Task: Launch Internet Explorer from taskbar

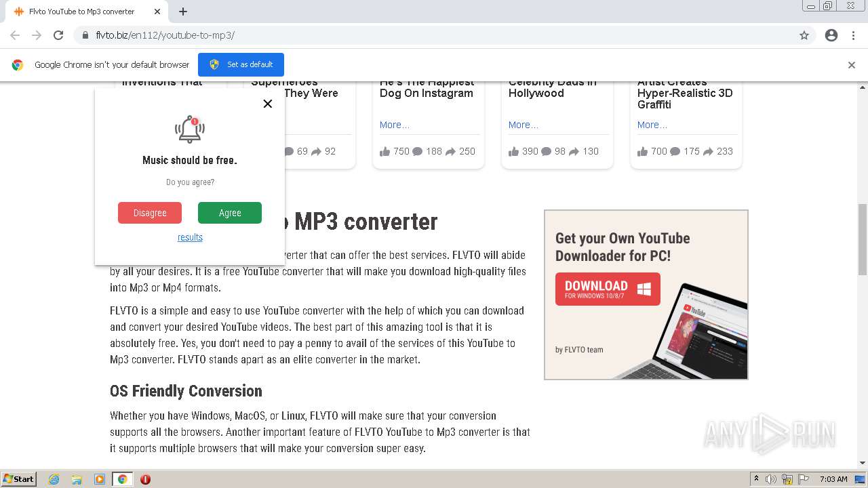Action: [54, 479]
